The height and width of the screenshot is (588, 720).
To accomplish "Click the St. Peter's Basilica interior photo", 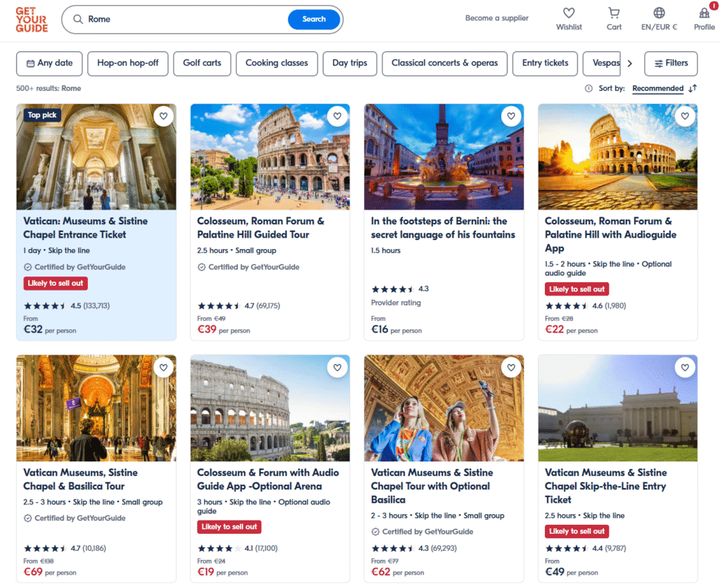I will 96,408.
